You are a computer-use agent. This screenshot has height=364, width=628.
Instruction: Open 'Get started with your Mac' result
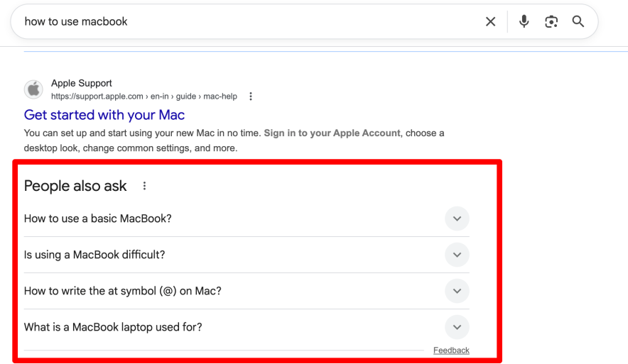[x=104, y=115]
